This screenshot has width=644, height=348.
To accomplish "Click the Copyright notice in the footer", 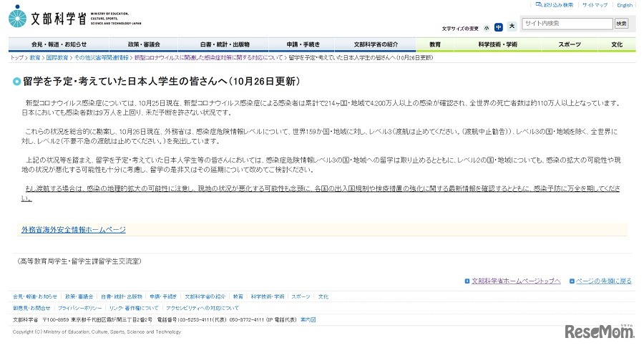I will pyautogui.click(x=97, y=332).
